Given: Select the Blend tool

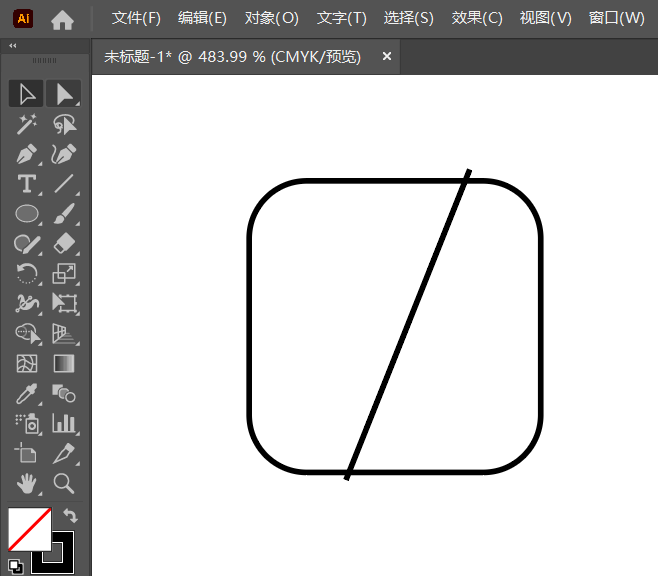Looking at the screenshot, I should point(64,394).
